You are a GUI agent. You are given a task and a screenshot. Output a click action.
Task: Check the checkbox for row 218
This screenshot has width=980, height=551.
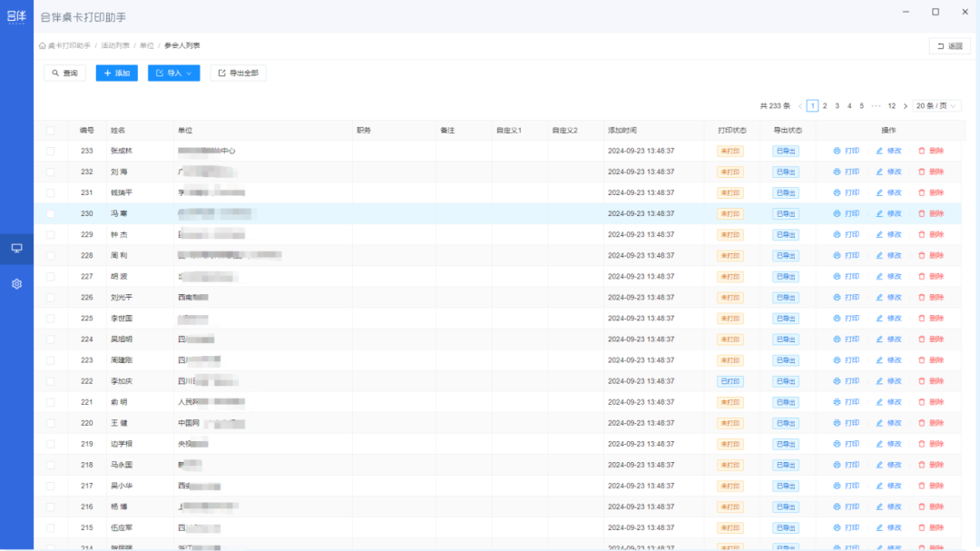click(51, 466)
